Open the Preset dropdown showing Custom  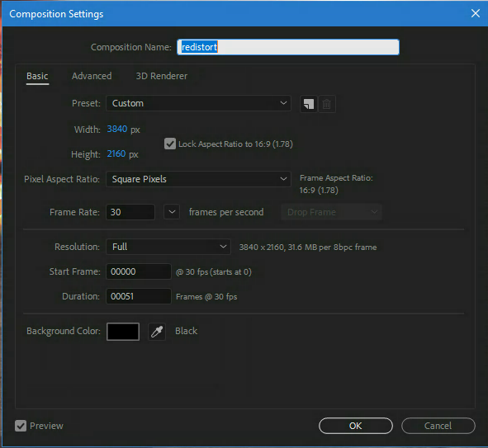(x=198, y=103)
